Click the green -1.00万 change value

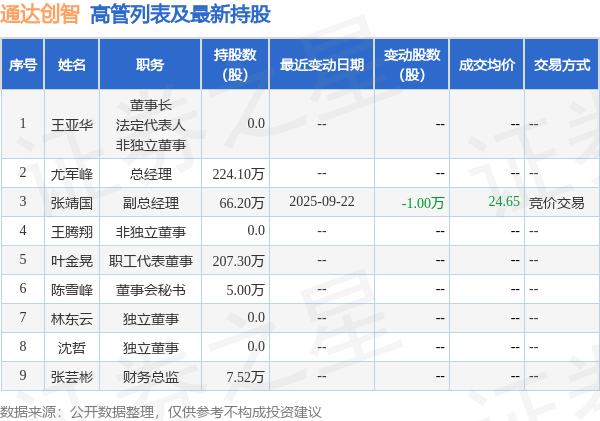click(x=423, y=203)
